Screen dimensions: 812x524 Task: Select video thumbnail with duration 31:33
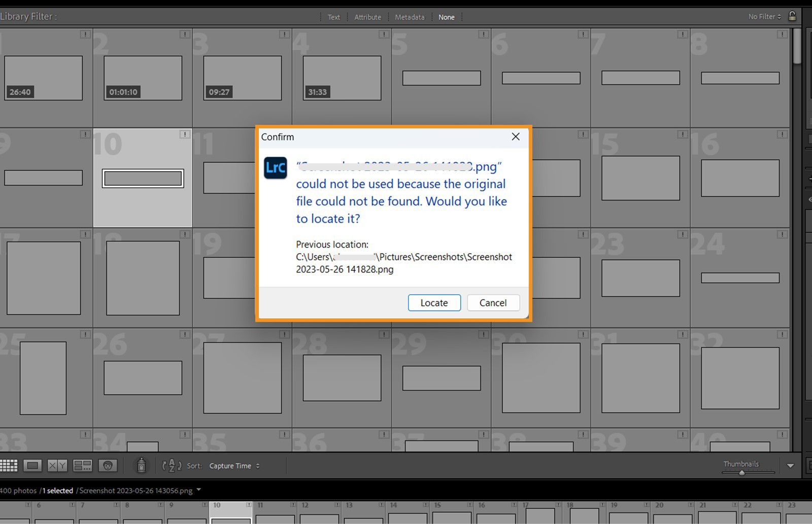[342, 78]
